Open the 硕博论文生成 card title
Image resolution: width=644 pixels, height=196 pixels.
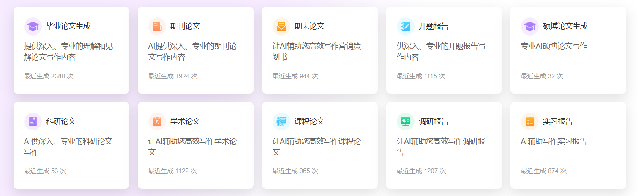565,26
